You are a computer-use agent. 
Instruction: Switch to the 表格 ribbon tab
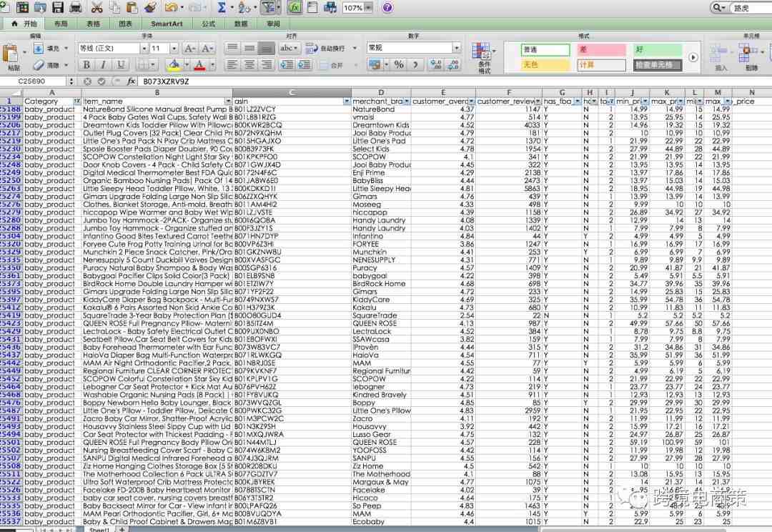(93, 24)
